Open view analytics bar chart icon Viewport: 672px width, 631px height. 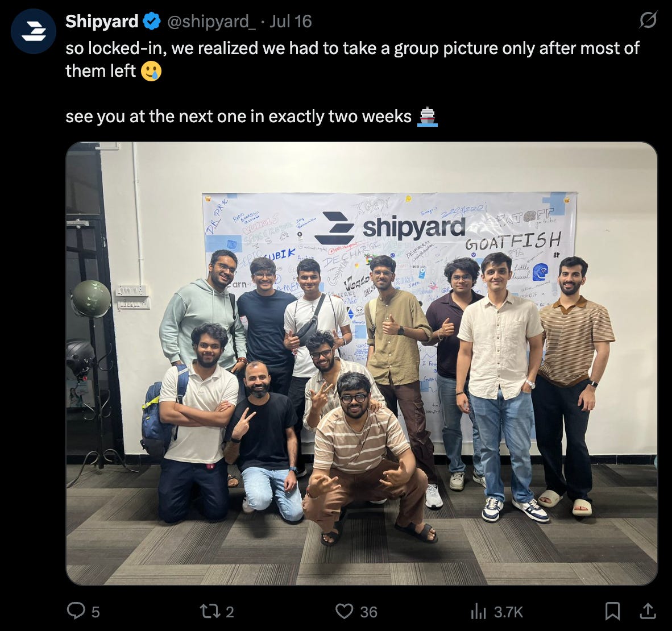click(x=478, y=611)
